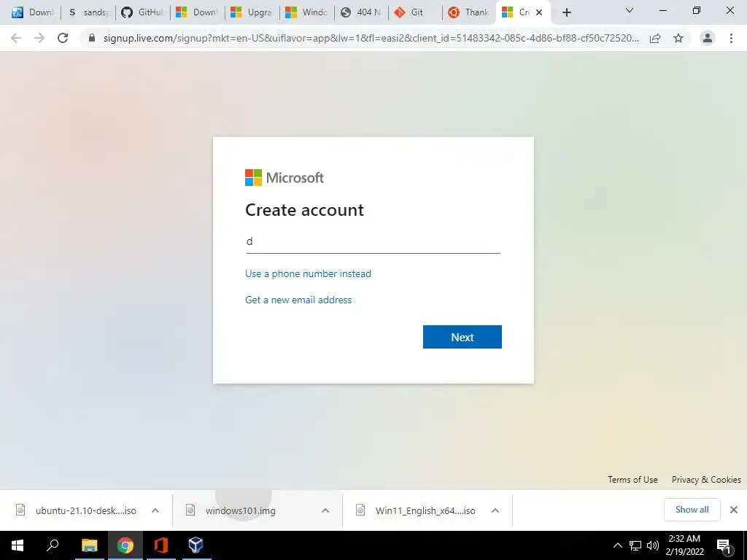Open Privacy & Cookies link
The height and width of the screenshot is (560, 747).
(x=706, y=480)
